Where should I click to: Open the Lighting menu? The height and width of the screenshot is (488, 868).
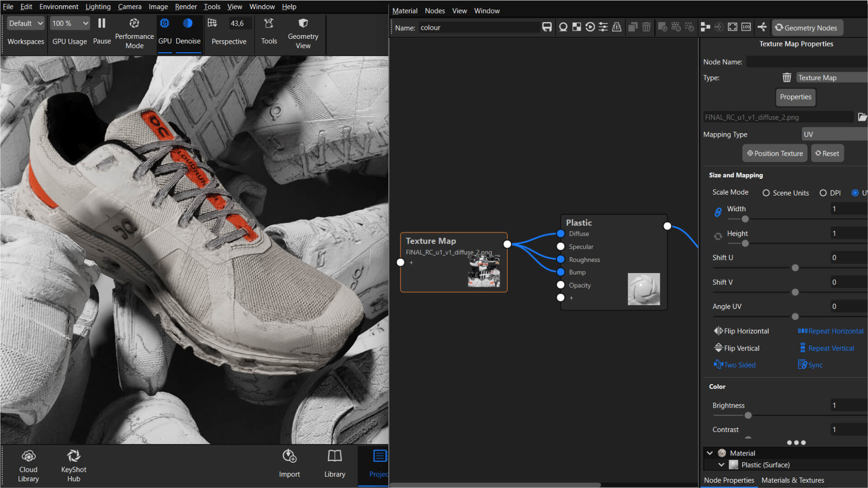(98, 7)
